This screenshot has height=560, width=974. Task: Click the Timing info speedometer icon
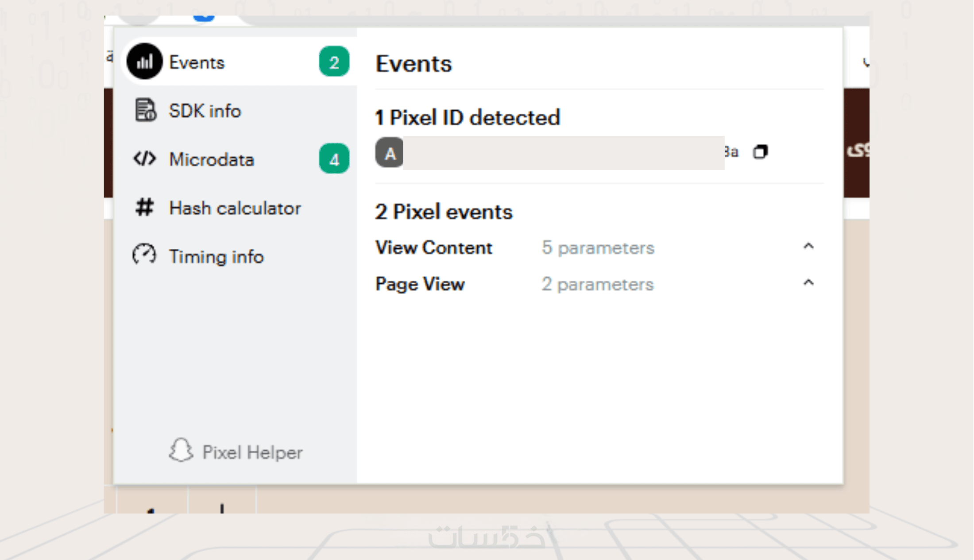tap(144, 255)
